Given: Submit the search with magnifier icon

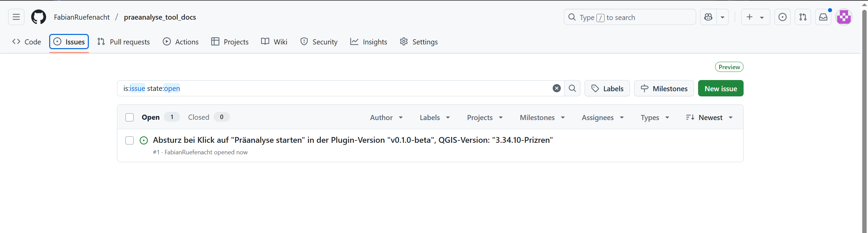Looking at the screenshot, I should pos(572,88).
